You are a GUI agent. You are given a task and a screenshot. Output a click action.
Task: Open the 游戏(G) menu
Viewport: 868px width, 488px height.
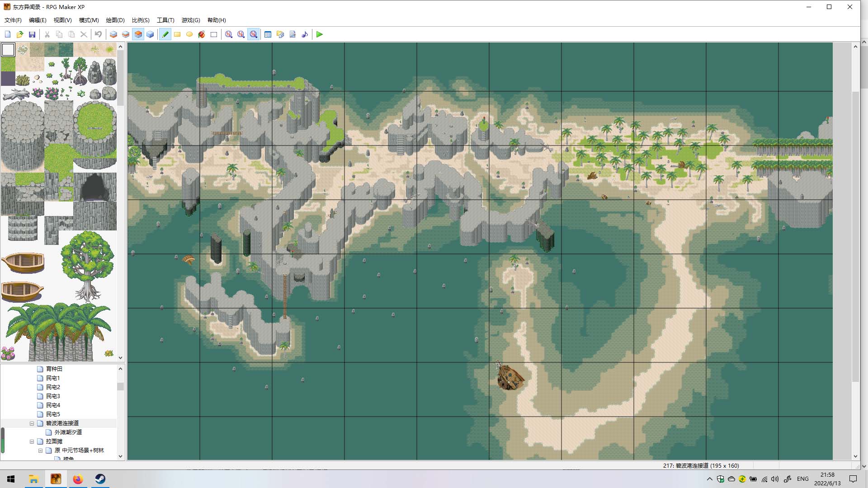[x=191, y=20]
